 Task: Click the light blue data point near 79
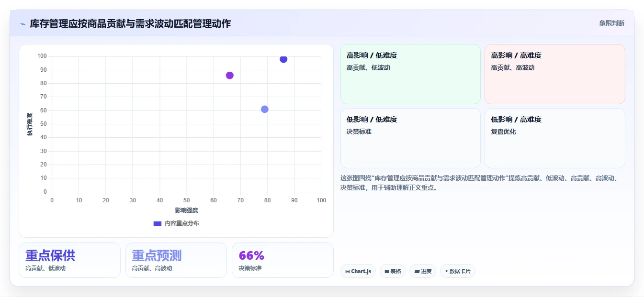(x=265, y=110)
